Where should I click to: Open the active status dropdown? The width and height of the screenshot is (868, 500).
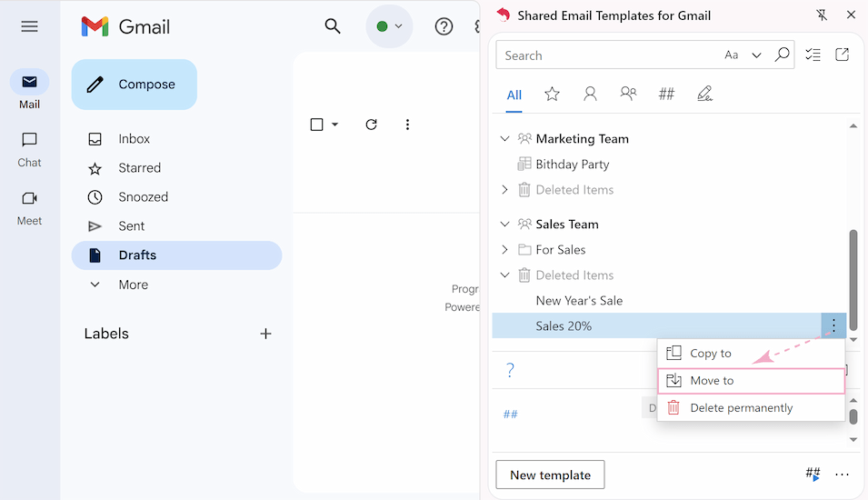coord(389,26)
